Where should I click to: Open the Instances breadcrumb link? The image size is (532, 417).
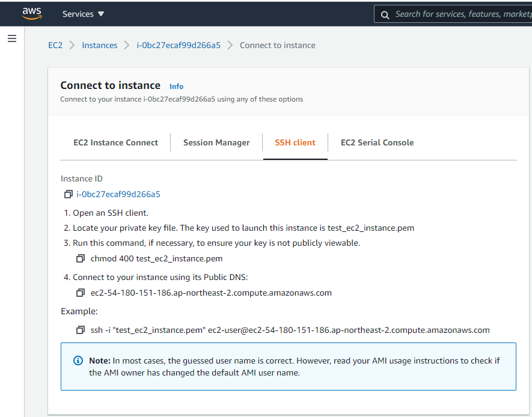tap(99, 46)
